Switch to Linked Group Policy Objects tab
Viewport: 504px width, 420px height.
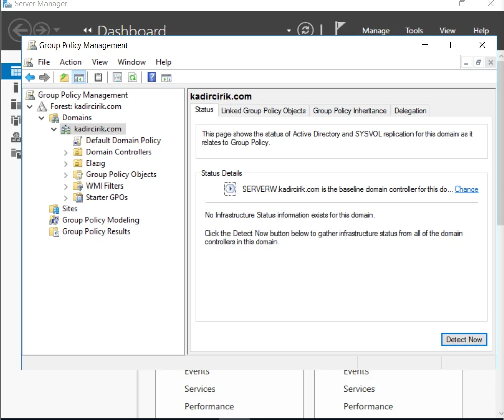[x=263, y=111]
